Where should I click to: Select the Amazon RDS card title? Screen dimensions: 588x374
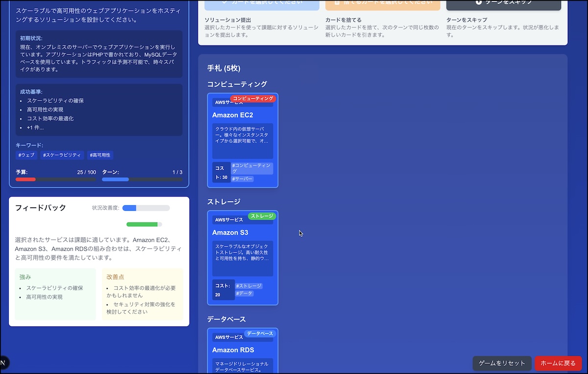click(x=233, y=350)
